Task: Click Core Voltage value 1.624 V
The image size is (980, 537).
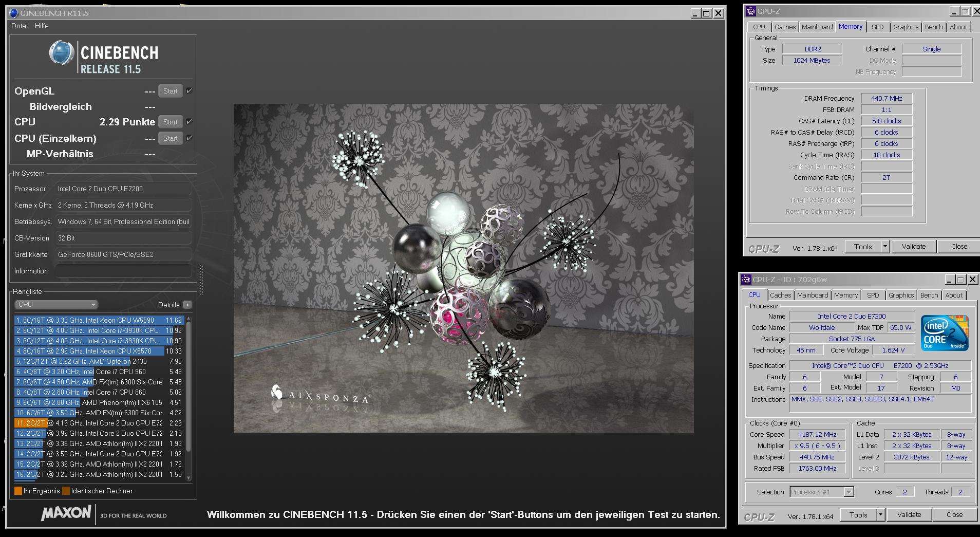Action: tap(893, 350)
